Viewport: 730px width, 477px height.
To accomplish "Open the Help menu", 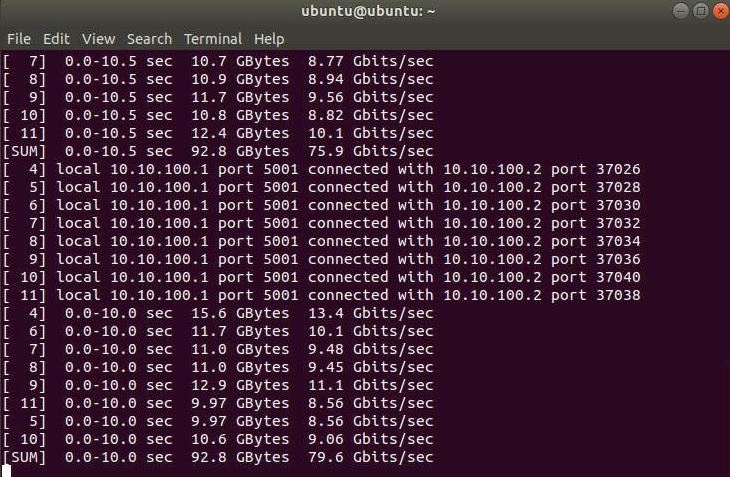I will (x=269, y=39).
